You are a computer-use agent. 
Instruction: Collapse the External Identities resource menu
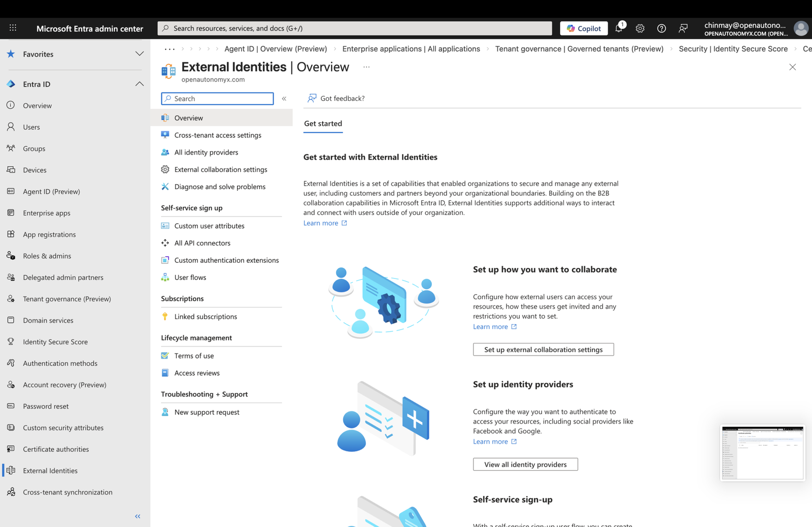(x=284, y=98)
